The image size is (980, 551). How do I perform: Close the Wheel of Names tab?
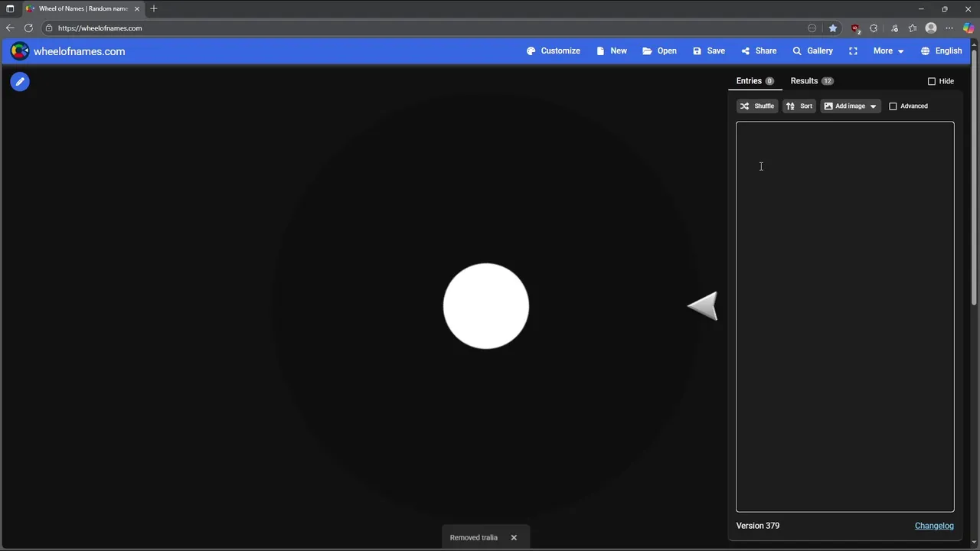click(x=137, y=8)
